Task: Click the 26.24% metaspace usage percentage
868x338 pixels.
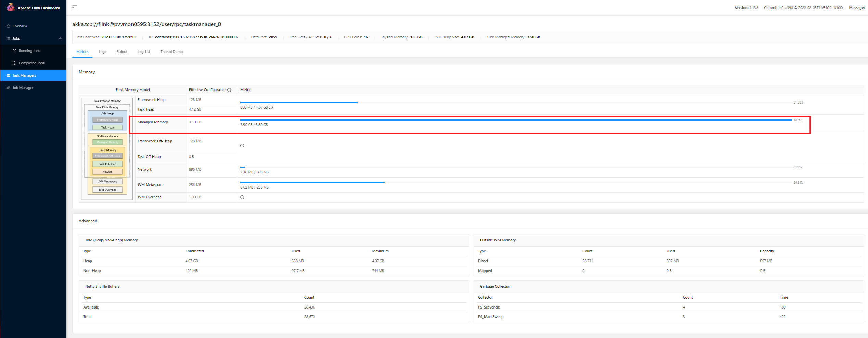Action: coord(798,183)
